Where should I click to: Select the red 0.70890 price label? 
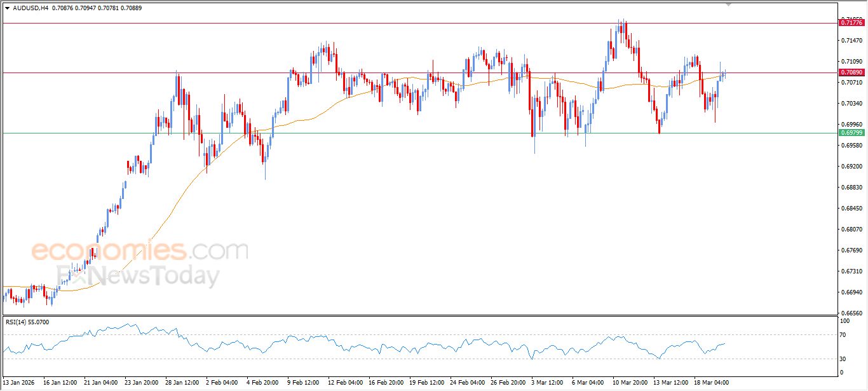coord(851,73)
